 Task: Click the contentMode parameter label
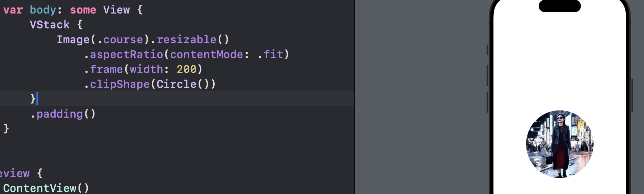207,54
